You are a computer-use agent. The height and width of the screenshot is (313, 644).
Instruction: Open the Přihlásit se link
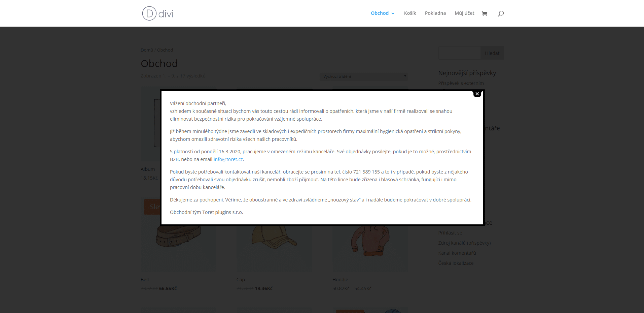450,233
